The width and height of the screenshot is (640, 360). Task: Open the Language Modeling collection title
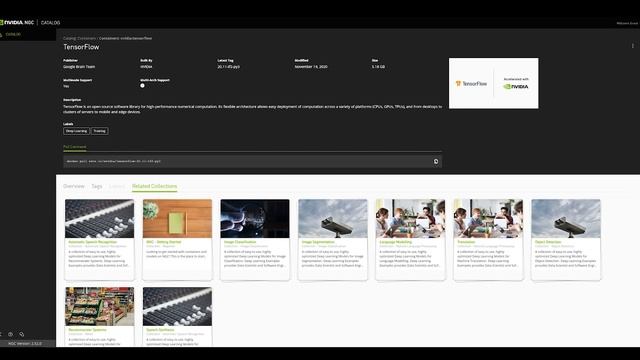pyautogui.click(x=396, y=242)
